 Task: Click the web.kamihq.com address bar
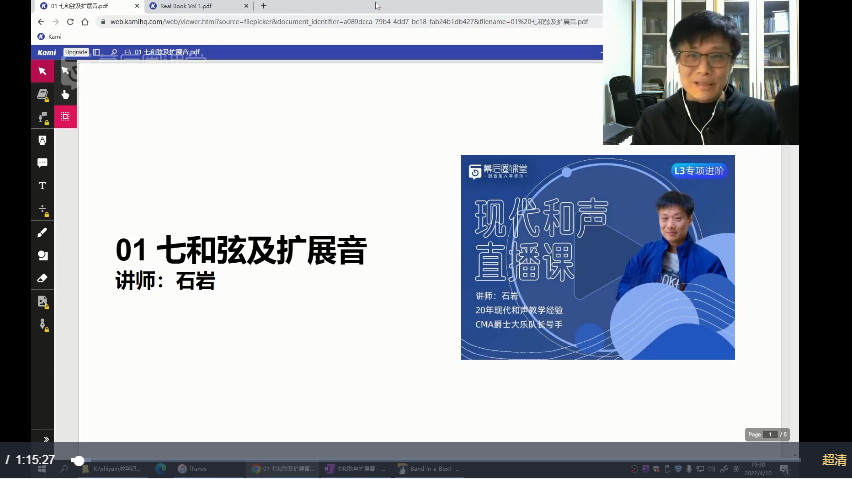tap(348, 22)
